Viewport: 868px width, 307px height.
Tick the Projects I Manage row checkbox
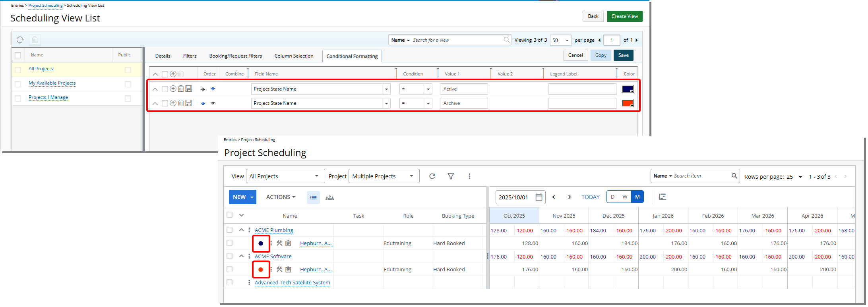pyautogui.click(x=18, y=98)
